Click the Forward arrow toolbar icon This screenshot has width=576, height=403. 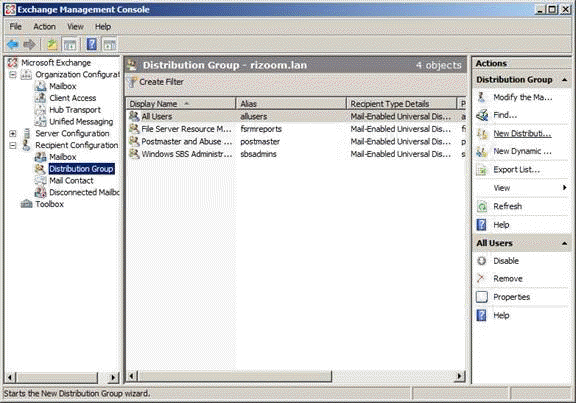click(29, 45)
